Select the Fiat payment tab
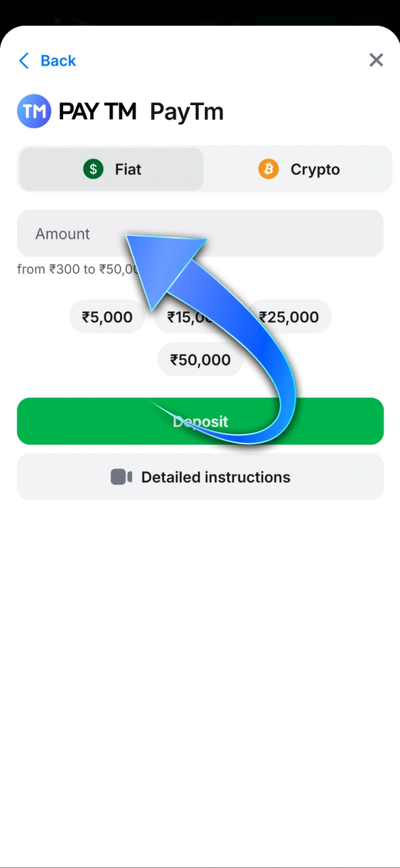 coord(111,169)
